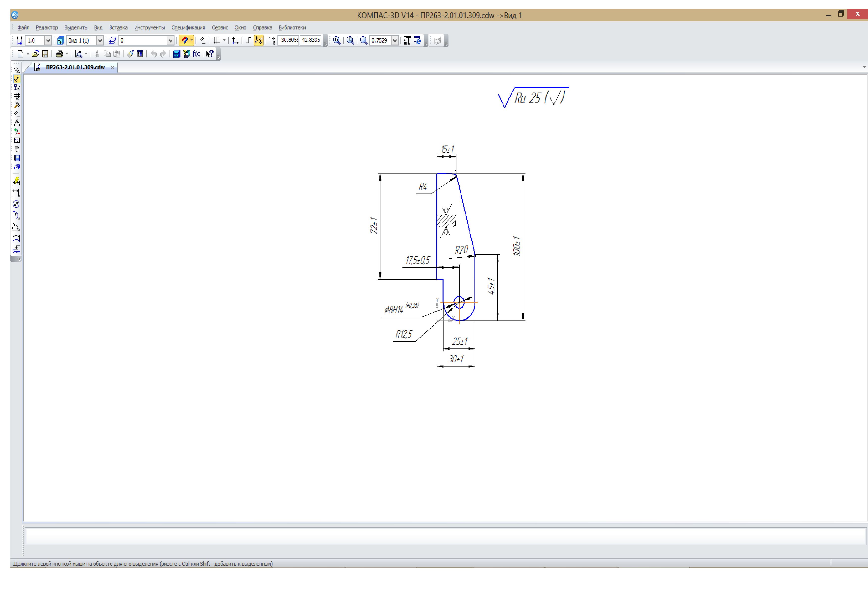Open the Auto-dimension lightning tool
Screen dimensions: 868x614
click(x=16, y=181)
